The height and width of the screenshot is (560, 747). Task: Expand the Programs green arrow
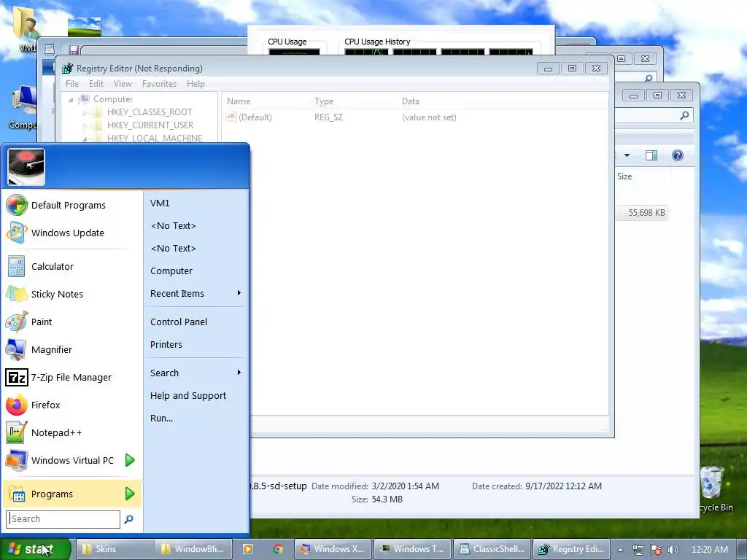point(130,494)
